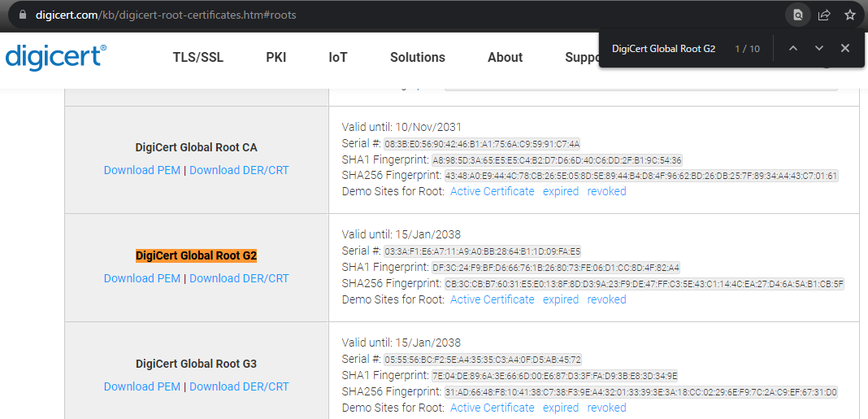
Task: Open Active Certificate demo for Global Root G3
Action: tap(493, 408)
